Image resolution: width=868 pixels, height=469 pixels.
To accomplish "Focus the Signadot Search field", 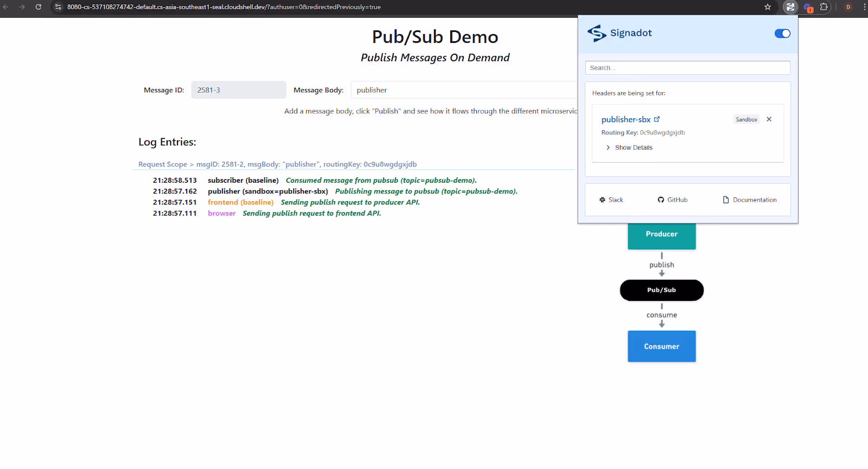I will click(687, 68).
